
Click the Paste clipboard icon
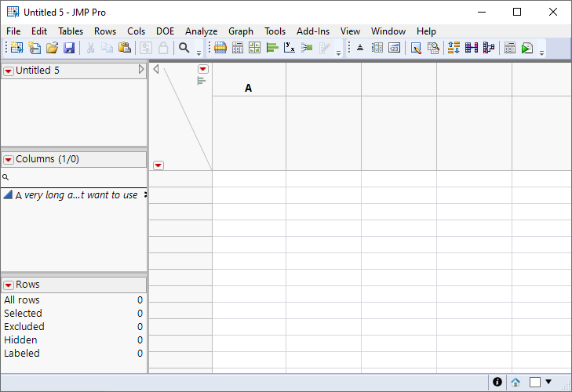125,48
